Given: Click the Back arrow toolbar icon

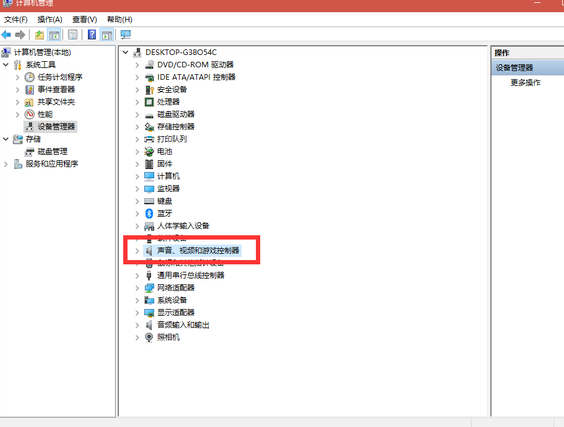Looking at the screenshot, I should (x=6, y=35).
